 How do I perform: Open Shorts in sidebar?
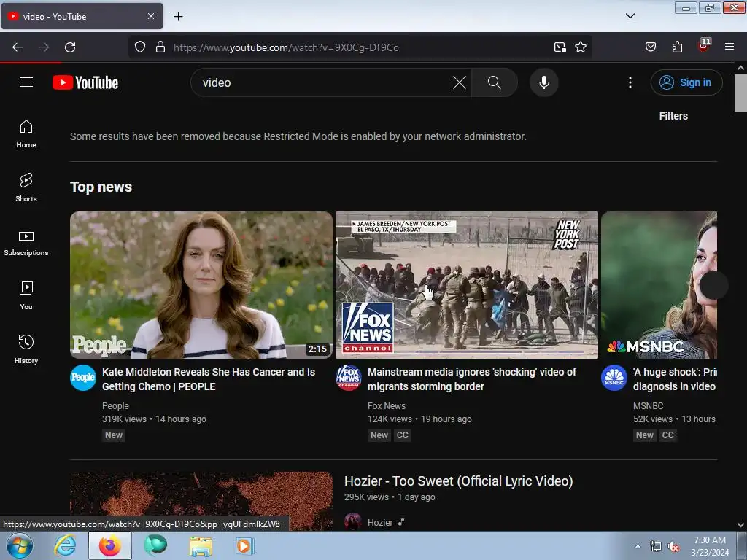(26, 187)
